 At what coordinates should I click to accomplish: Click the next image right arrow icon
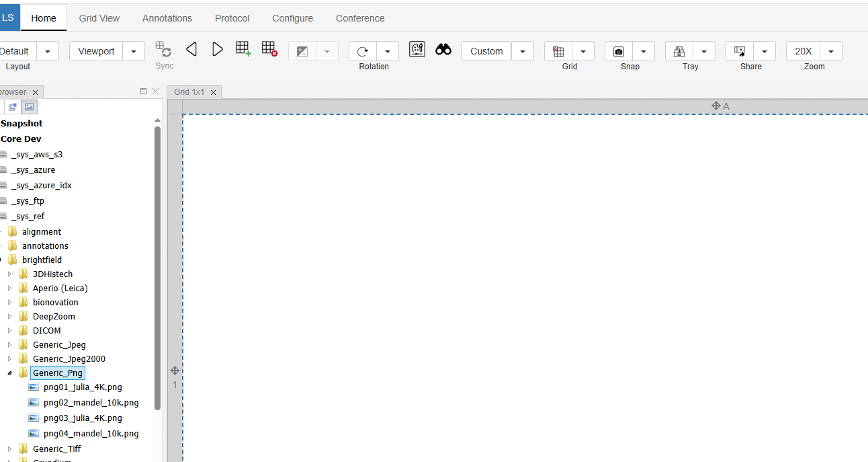point(217,50)
